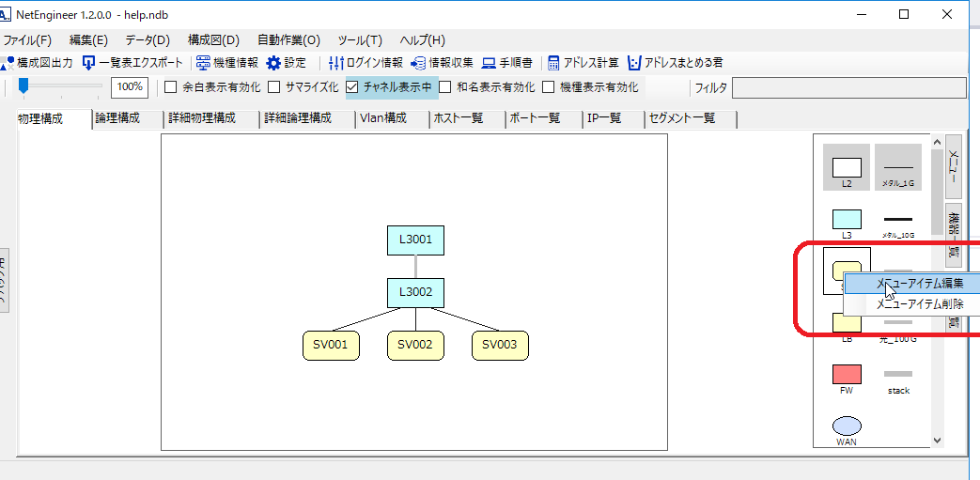
Task: Launch アドレス計算 calculator tool
Action: (554, 63)
